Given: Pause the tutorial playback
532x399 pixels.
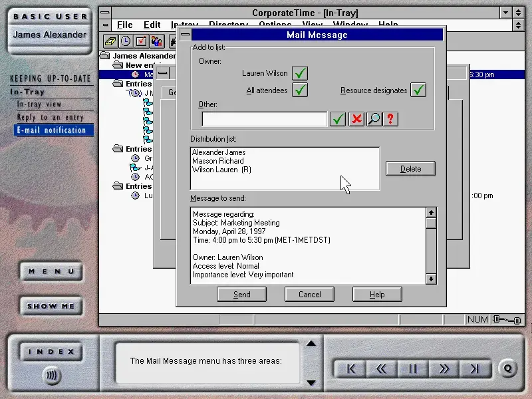Looking at the screenshot, I should (412, 369).
